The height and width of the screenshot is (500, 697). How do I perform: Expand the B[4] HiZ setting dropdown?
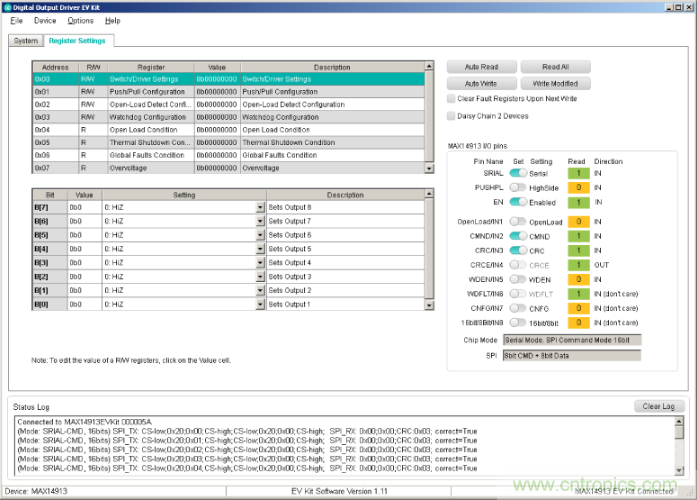[260, 248]
